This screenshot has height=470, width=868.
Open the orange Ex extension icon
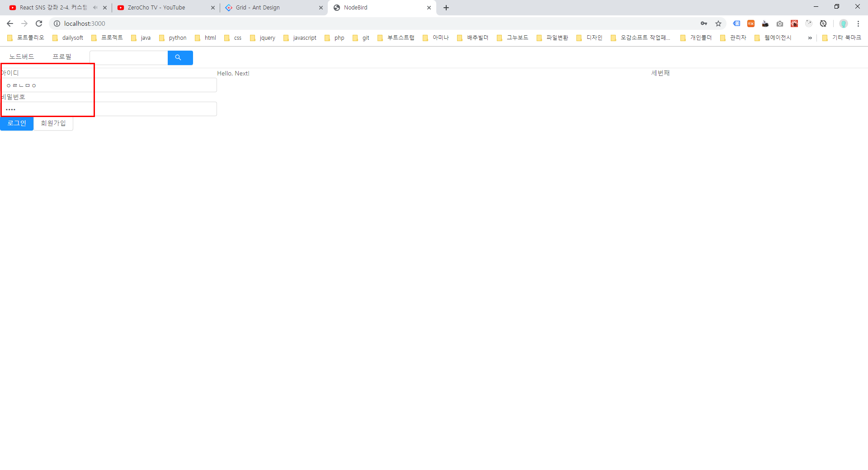(x=751, y=23)
